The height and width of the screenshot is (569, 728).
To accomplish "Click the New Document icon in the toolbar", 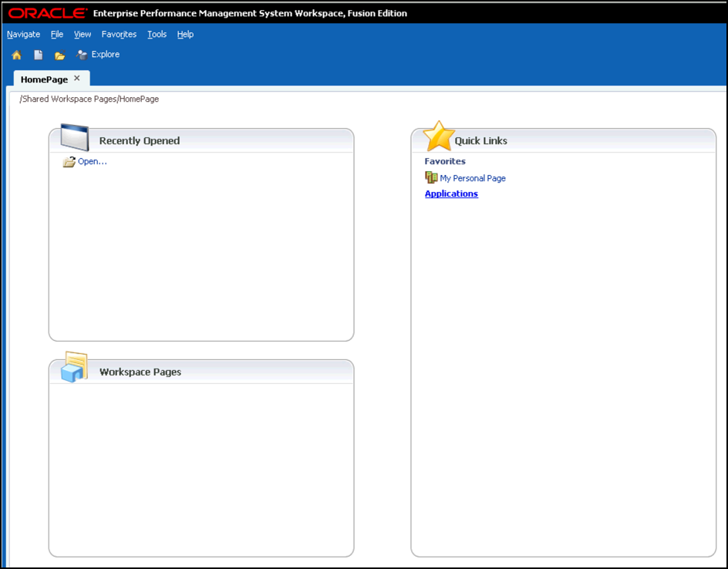I will tap(39, 55).
